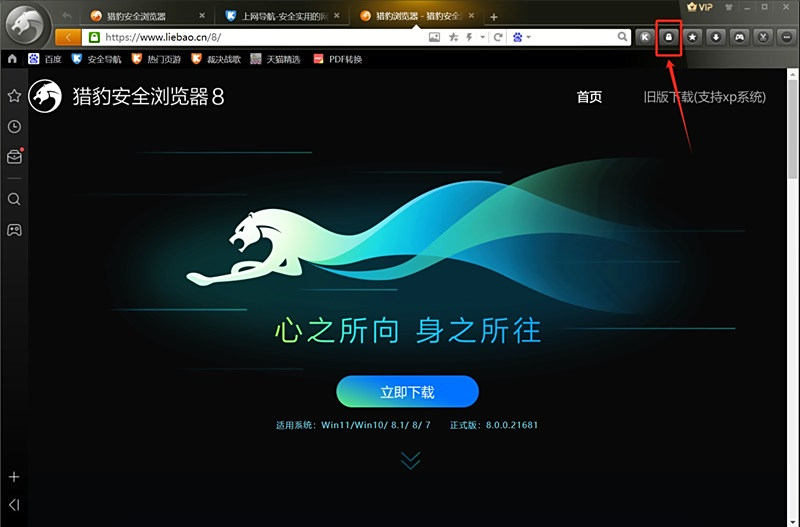Open the download manager toolbar button
Screen dimensions: 800x527
click(716, 37)
